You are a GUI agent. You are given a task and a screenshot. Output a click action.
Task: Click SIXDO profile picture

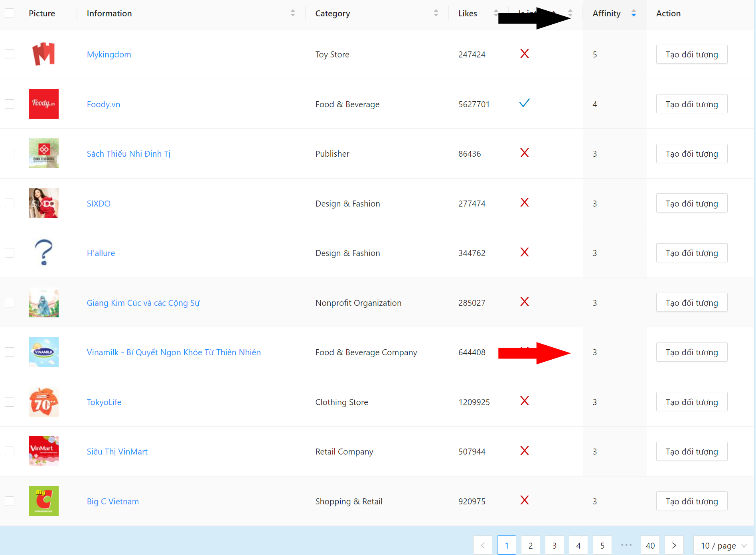click(x=43, y=203)
